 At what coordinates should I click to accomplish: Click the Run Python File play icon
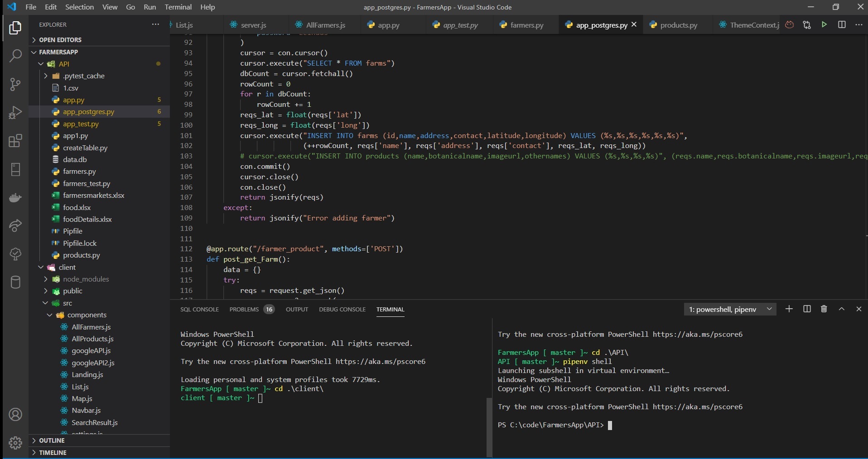[824, 25]
